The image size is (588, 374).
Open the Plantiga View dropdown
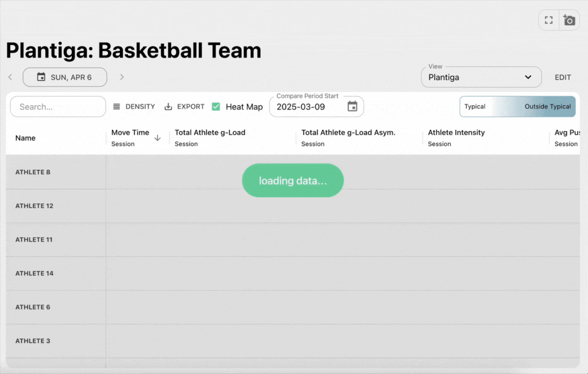point(481,77)
